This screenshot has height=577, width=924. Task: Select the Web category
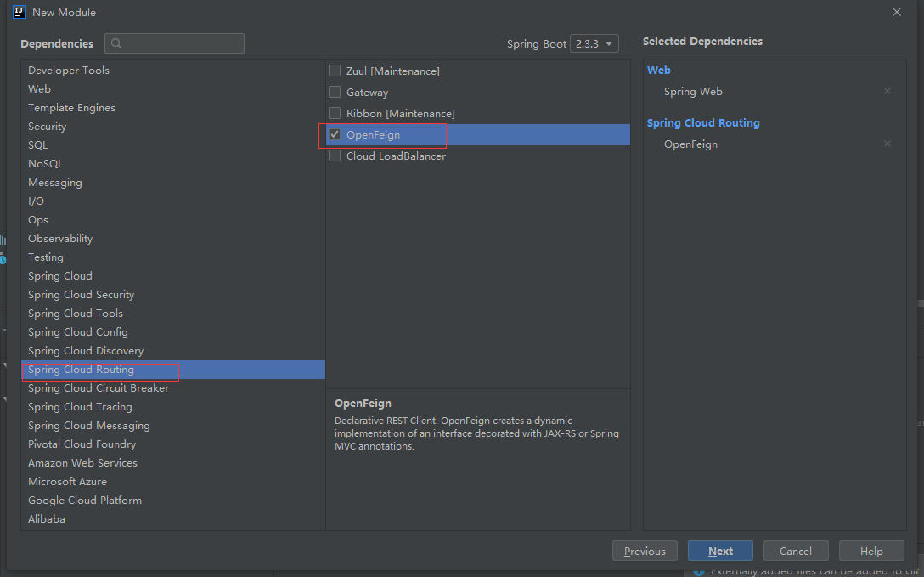(x=173, y=89)
